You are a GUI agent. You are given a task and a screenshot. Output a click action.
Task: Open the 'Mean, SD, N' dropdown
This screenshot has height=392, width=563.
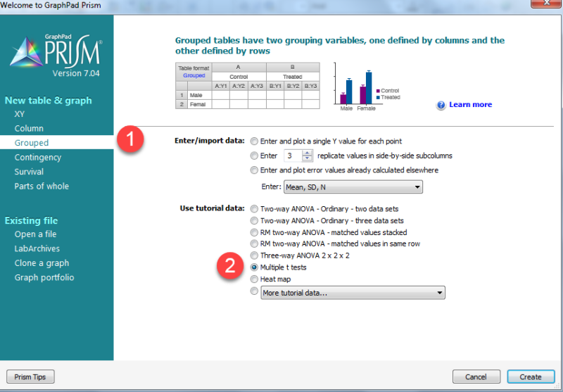click(353, 187)
